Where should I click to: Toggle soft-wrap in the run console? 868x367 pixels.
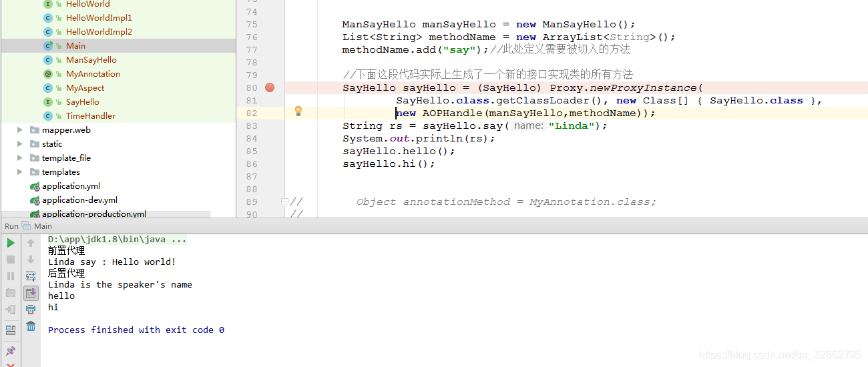31,276
